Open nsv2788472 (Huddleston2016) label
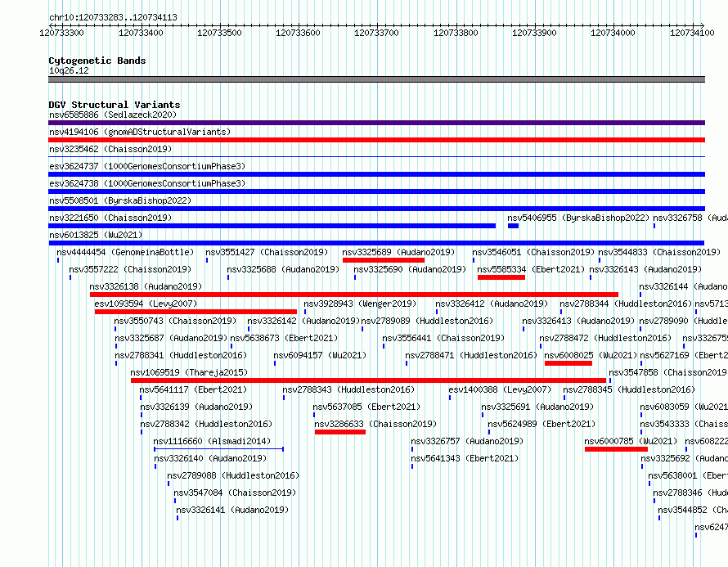Viewport: 728px width, 567px height. (x=605, y=338)
